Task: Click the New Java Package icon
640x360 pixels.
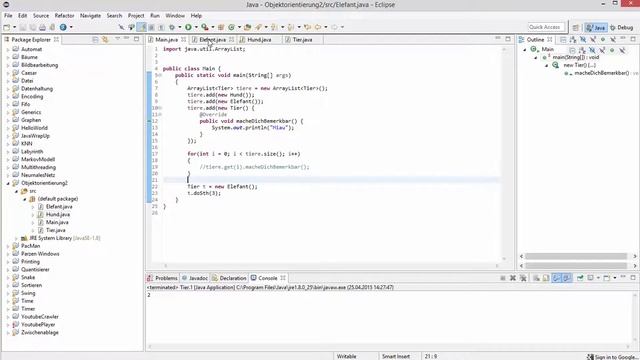Action: point(221,27)
